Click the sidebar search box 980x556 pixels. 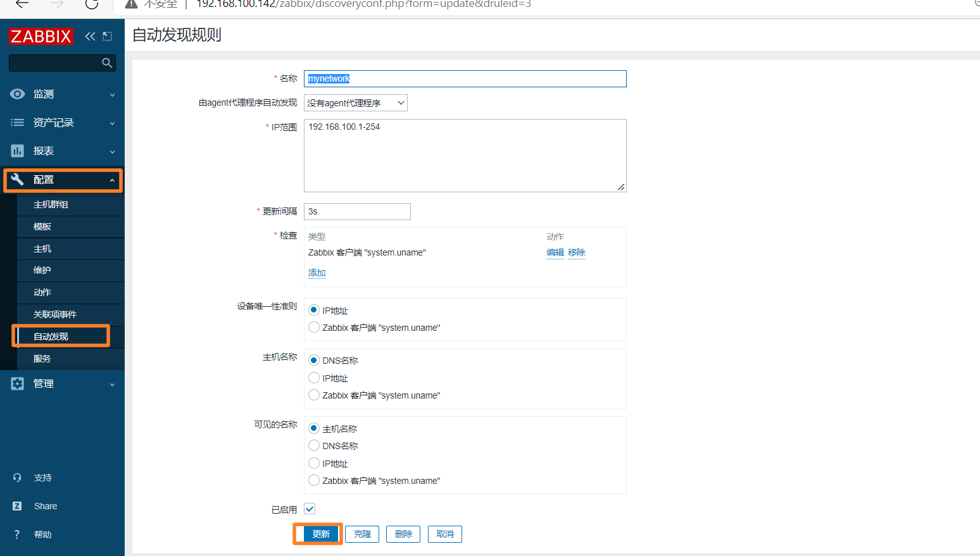pos(62,63)
